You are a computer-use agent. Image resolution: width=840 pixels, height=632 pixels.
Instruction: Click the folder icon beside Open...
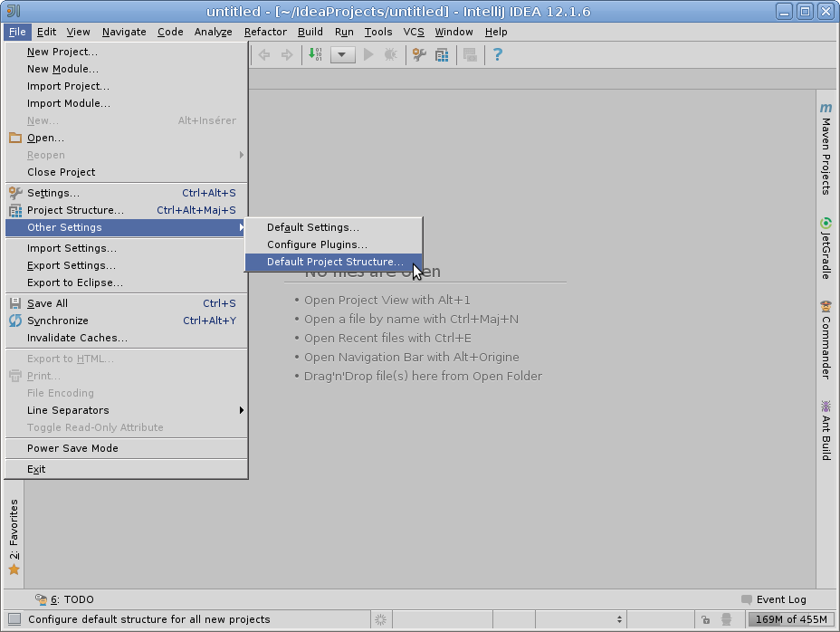coord(15,138)
